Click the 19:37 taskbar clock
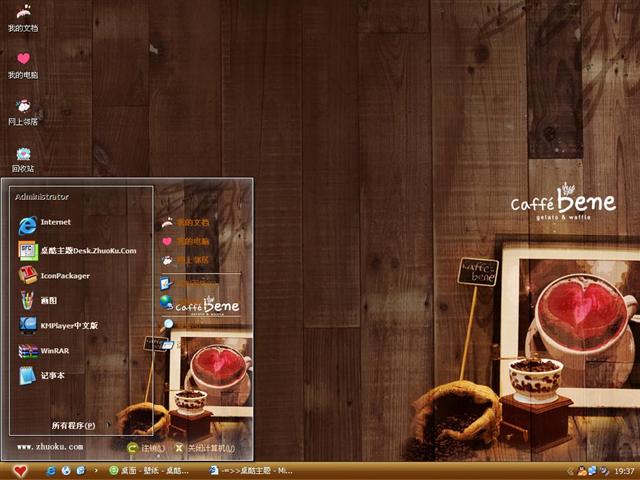Image resolution: width=640 pixels, height=480 pixels. pos(624,471)
